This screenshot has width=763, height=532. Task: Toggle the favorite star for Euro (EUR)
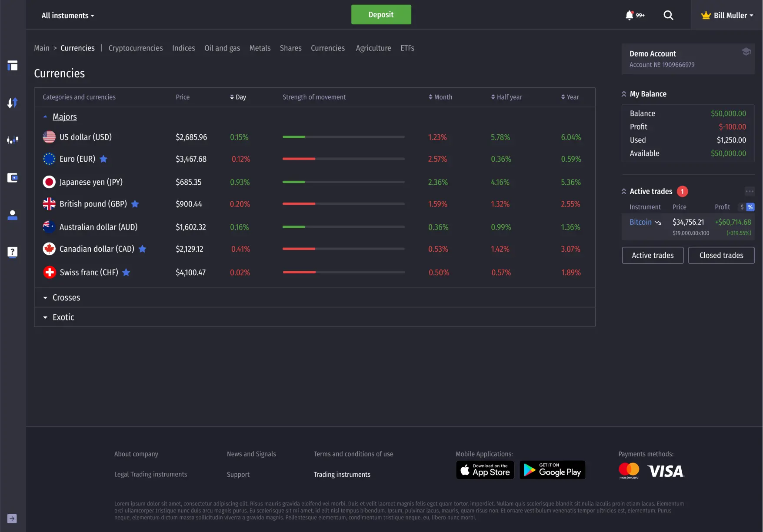tap(103, 159)
